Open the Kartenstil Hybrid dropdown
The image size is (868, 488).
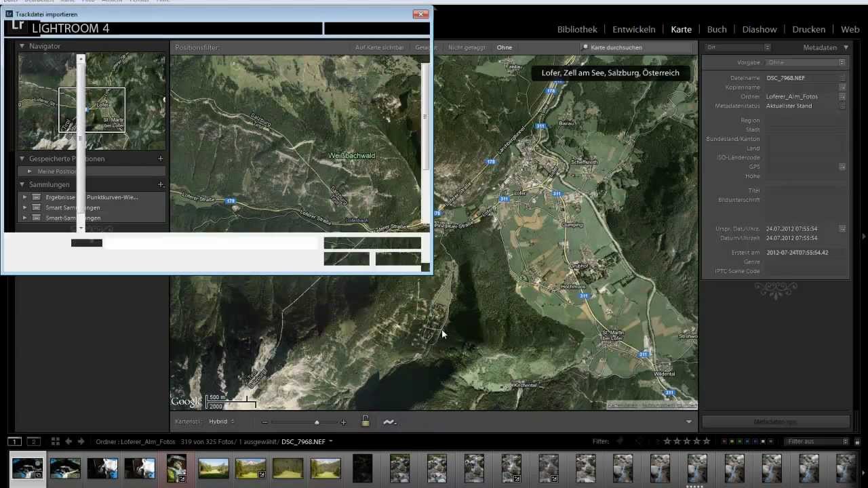(x=221, y=422)
